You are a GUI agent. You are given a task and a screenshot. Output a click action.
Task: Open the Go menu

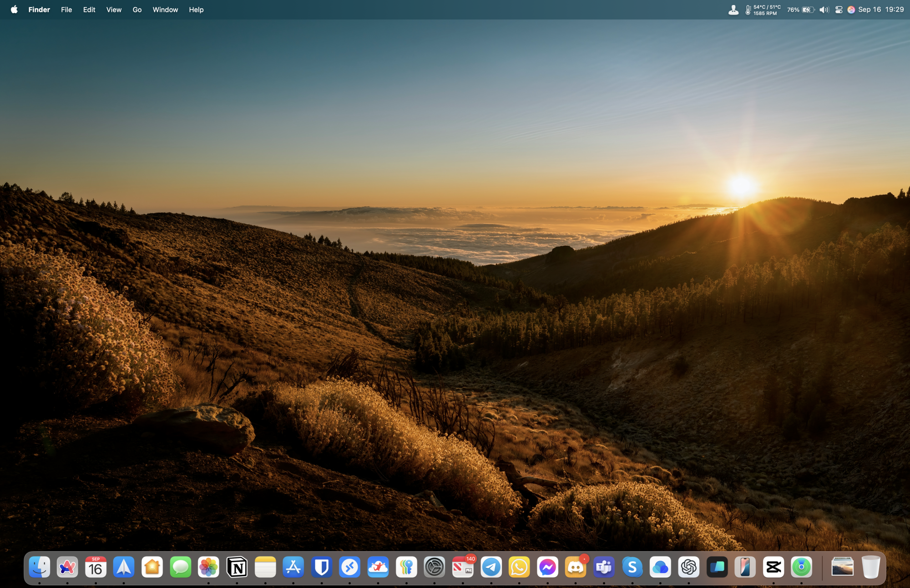coord(137,10)
